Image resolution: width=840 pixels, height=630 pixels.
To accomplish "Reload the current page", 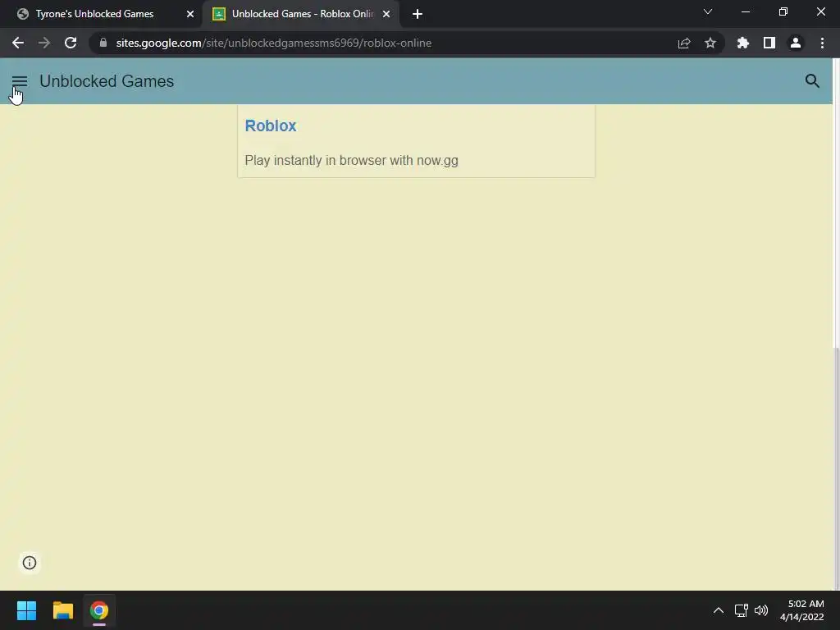I will pyautogui.click(x=71, y=43).
